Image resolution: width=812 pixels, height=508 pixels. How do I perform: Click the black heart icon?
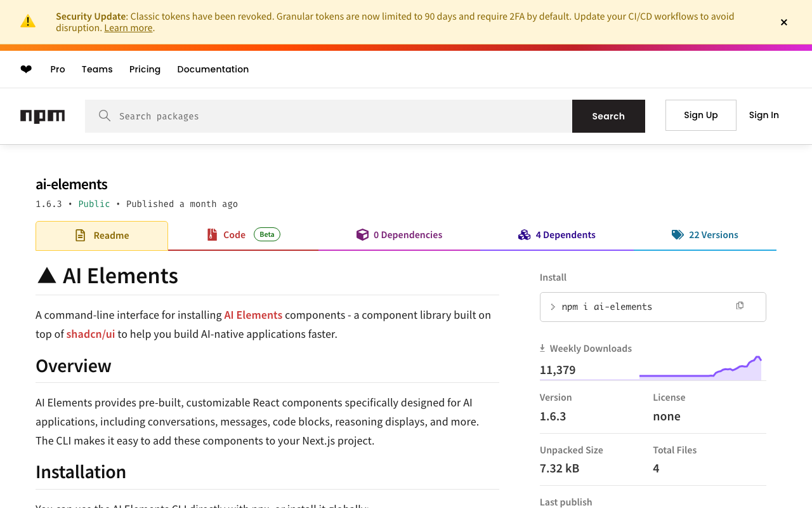(x=26, y=69)
